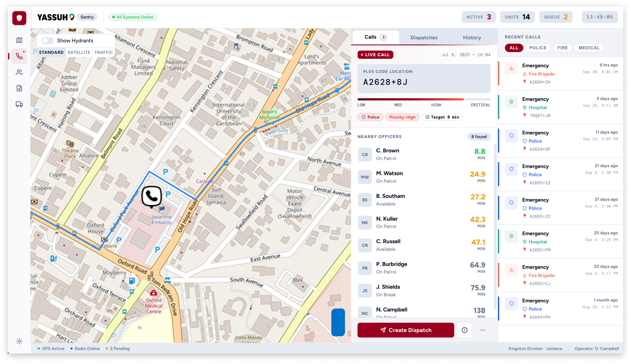This screenshot has width=631, height=364.
Task: Toggle the Show Hydrants switch
Action: [48, 41]
